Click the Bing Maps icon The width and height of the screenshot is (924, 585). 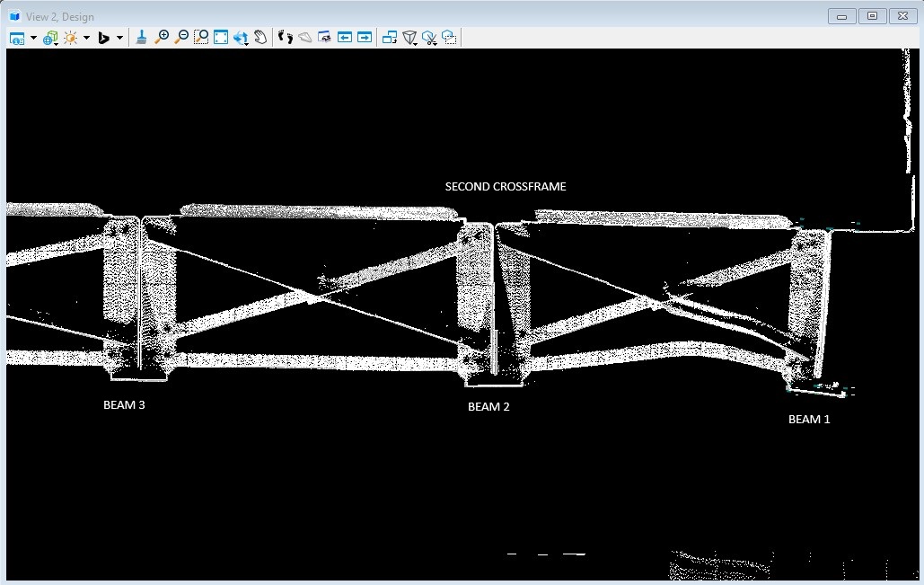pyautogui.click(x=103, y=38)
